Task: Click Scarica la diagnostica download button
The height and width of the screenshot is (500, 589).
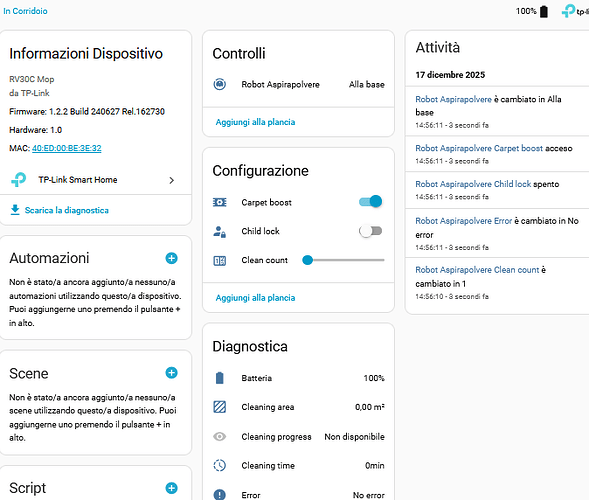Action: point(59,210)
